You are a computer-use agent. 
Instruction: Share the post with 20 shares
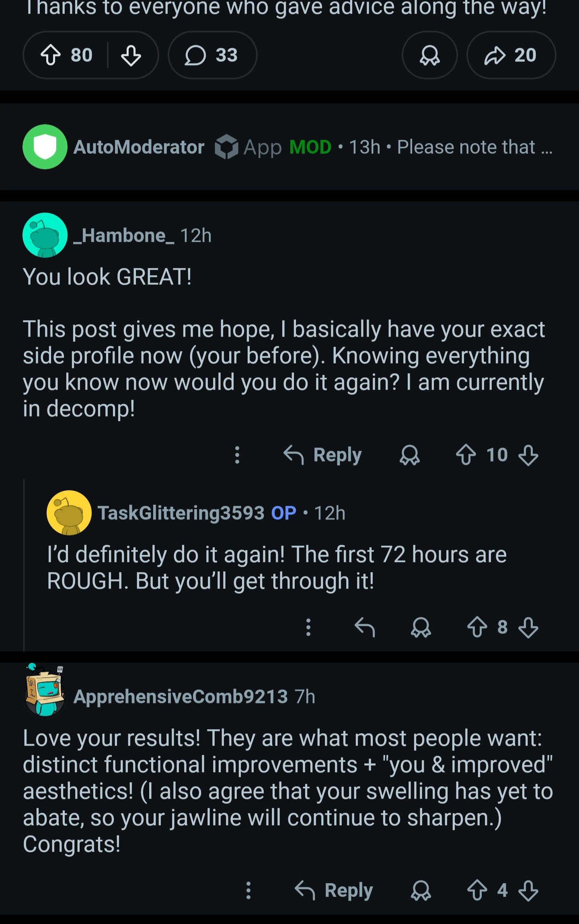(x=511, y=55)
